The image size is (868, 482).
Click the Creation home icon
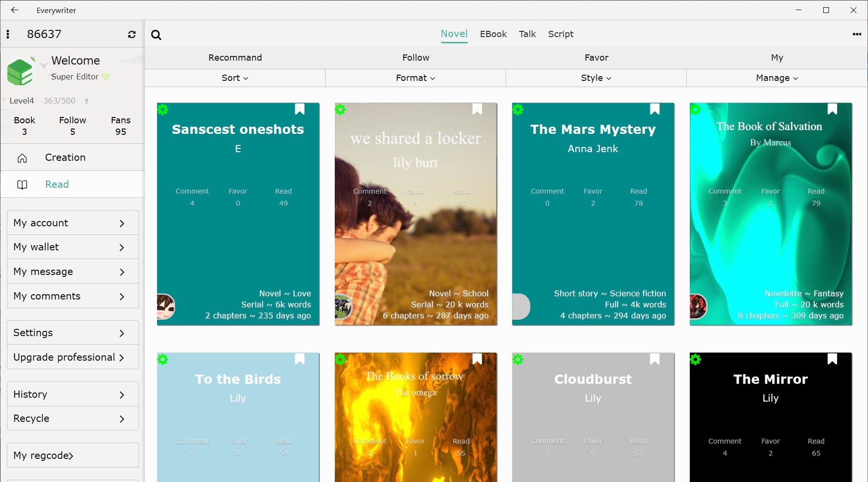click(x=22, y=158)
